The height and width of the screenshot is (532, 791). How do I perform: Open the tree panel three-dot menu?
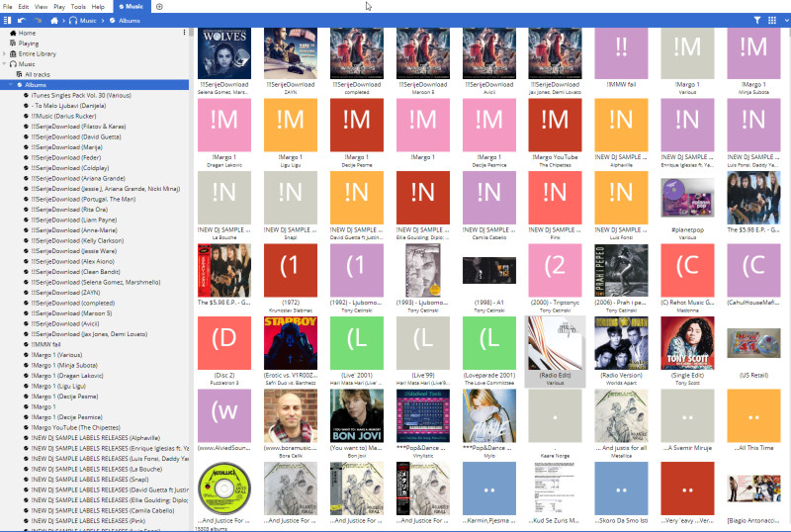(184, 33)
